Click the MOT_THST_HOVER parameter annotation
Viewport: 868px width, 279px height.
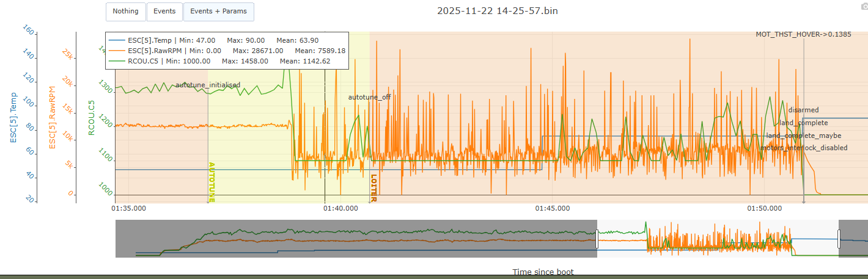803,35
